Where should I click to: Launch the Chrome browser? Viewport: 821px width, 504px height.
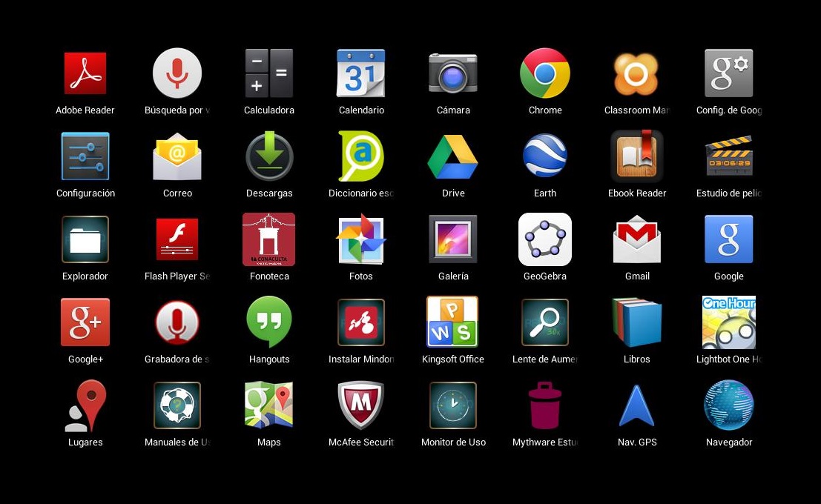pyautogui.click(x=545, y=73)
